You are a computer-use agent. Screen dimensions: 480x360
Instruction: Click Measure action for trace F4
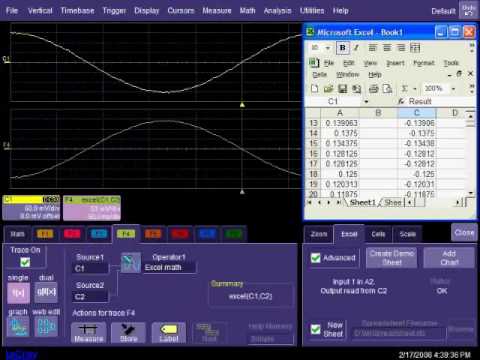89,333
